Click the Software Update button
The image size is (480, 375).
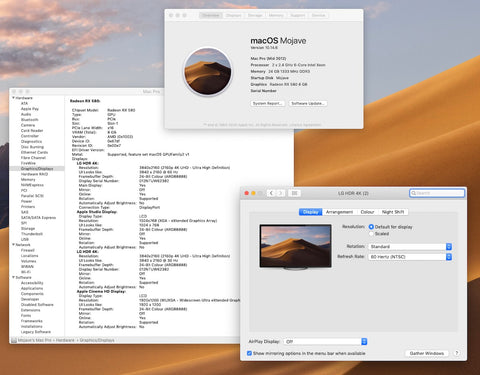[x=308, y=103]
